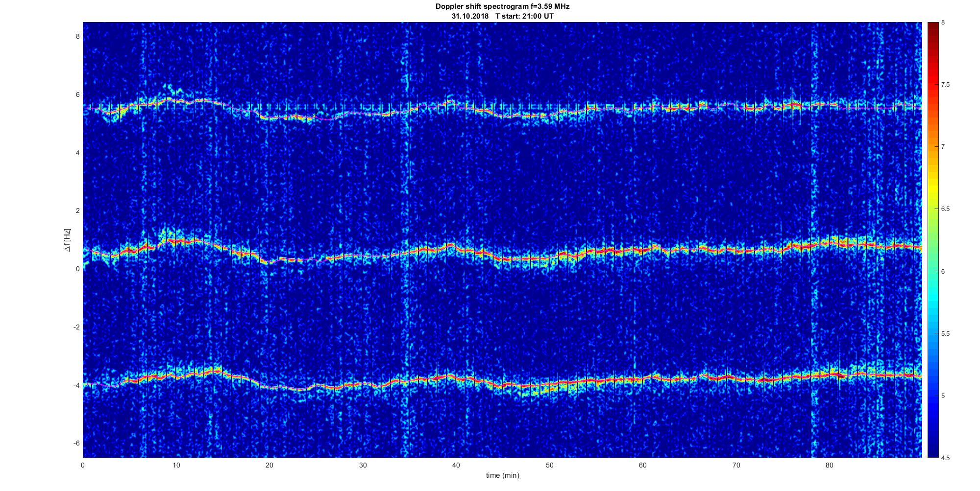Viewport: 980px width, 491px height.
Task: Click the time-axis tick label "0"
Action: coord(83,465)
